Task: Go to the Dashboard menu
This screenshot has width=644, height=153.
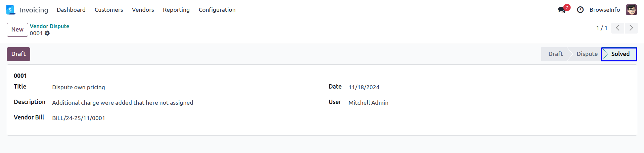Action: 71,10
